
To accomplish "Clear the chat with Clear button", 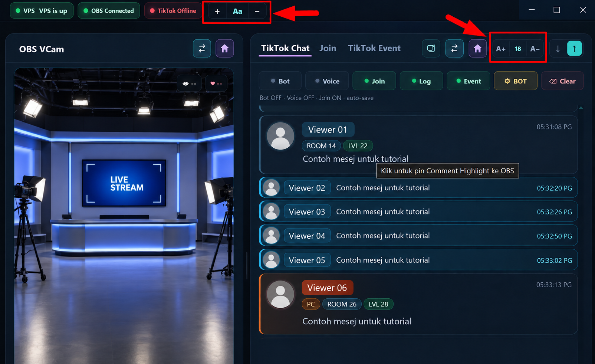I will [x=562, y=81].
